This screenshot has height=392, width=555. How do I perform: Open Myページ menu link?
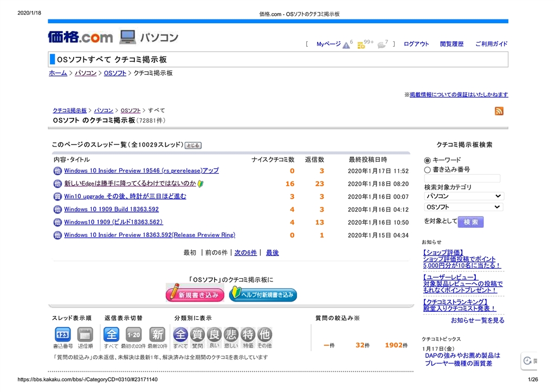(x=328, y=44)
